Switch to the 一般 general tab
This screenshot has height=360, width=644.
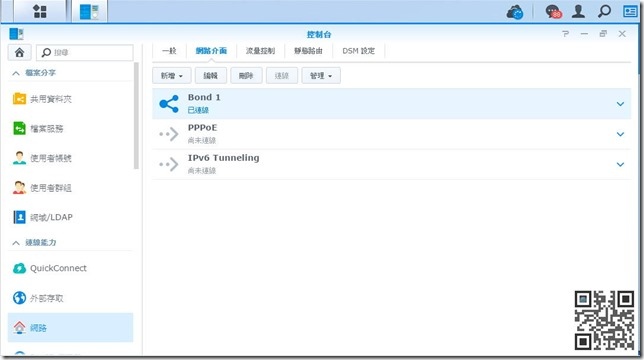pyautogui.click(x=169, y=51)
